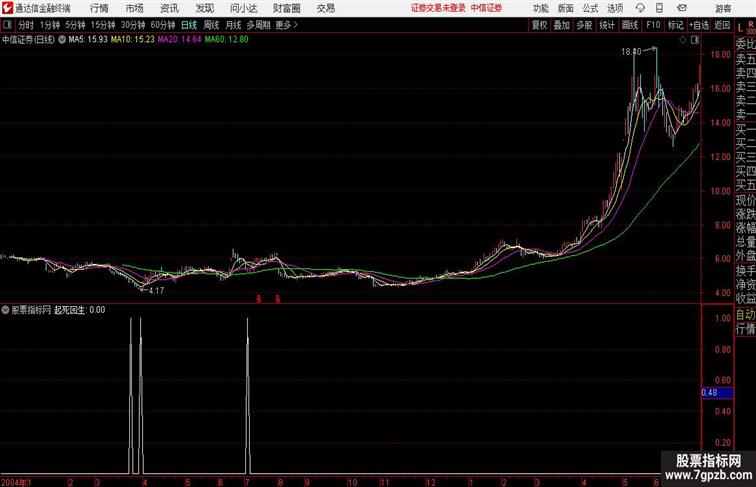This screenshot has width=756, height=487.
Task: Open the 财富圈 menu
Action: [286, 8]
